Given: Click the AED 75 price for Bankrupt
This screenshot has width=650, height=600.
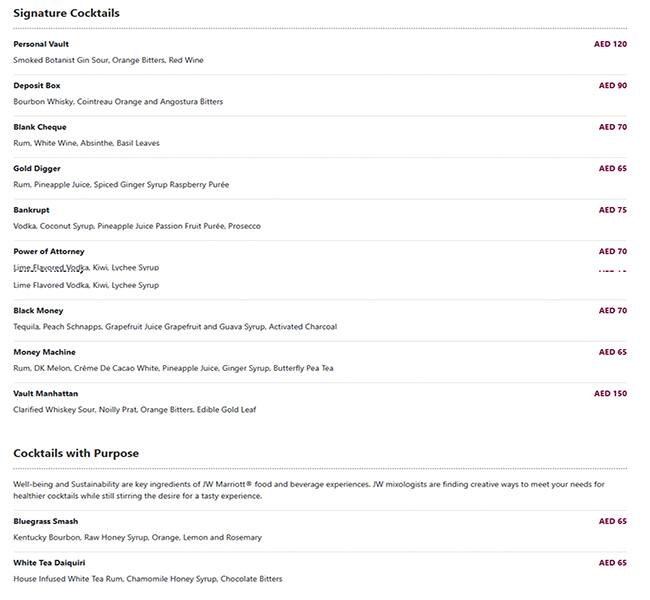Looking at the screenshot, I should point(612,210).
